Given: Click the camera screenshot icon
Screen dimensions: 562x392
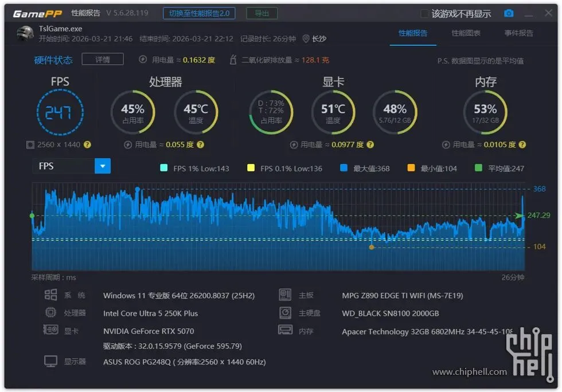Looking at the screenshot, I should coord(509,13).
